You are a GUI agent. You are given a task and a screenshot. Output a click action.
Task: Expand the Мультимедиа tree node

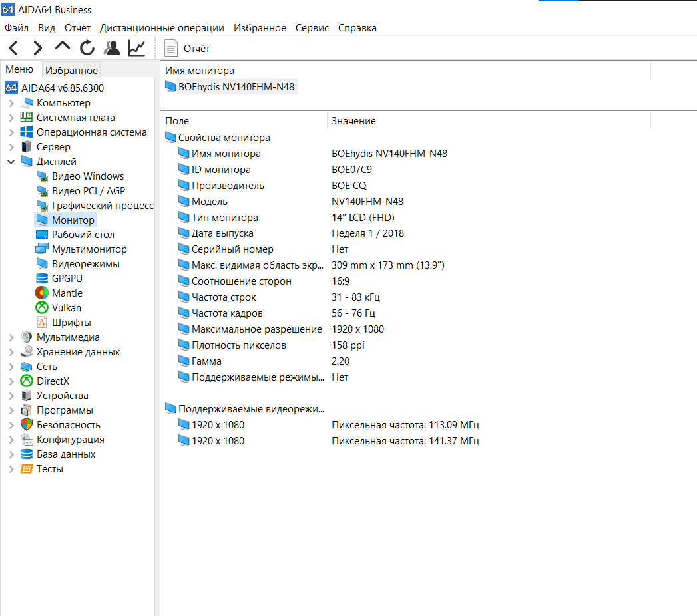pos(11,337)
